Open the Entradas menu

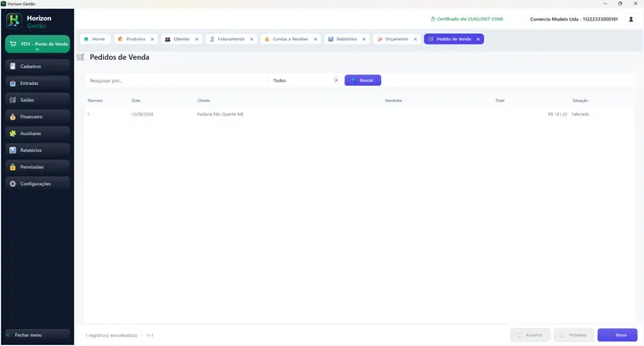38,83
